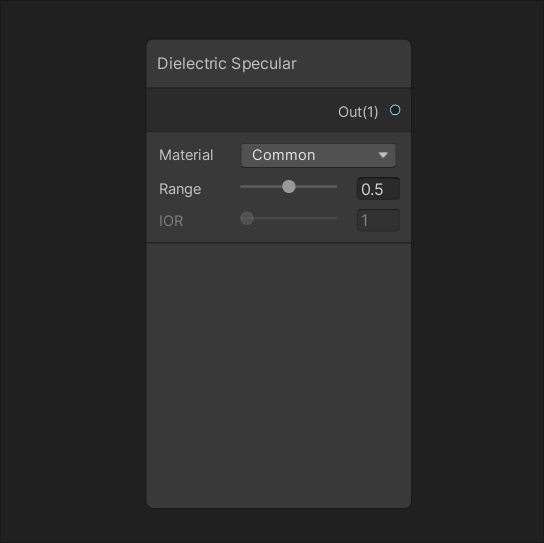The height and width of the screenshot is (543, 544).
Task: Click the Range slider handle
Action: (x=289, y=187)
